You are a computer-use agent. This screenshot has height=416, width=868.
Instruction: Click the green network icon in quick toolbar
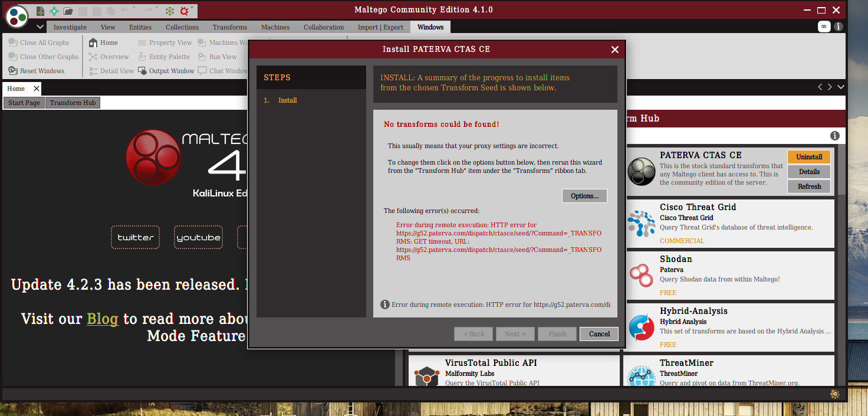coord(170,11)
